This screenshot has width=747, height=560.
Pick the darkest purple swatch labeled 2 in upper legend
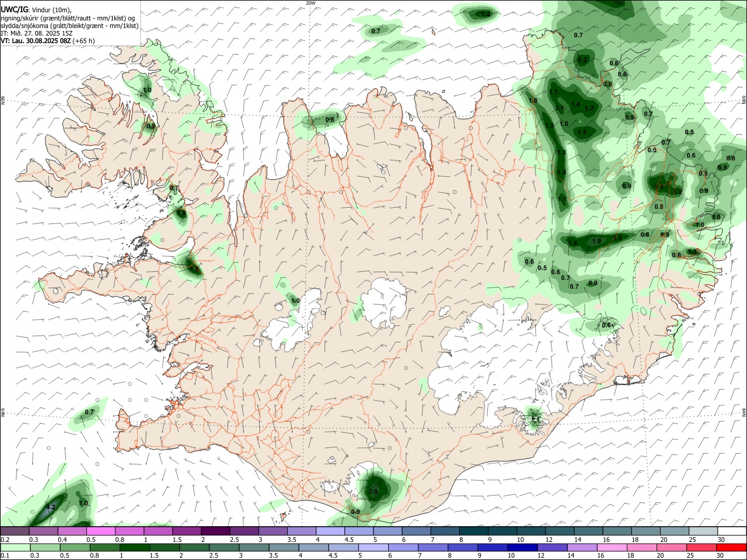(x=215, y=531)
